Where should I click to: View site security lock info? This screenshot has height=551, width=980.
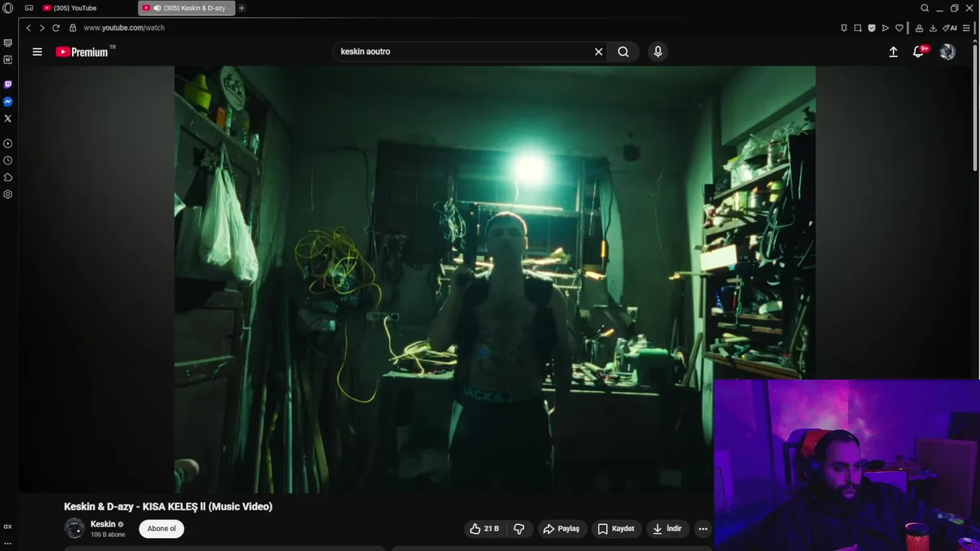[x=73, y=28]
